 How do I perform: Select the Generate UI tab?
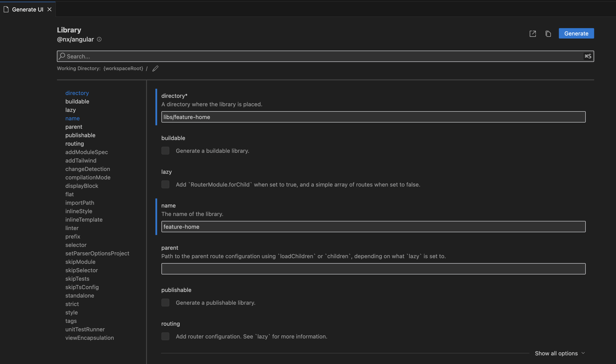pos(28,9)
